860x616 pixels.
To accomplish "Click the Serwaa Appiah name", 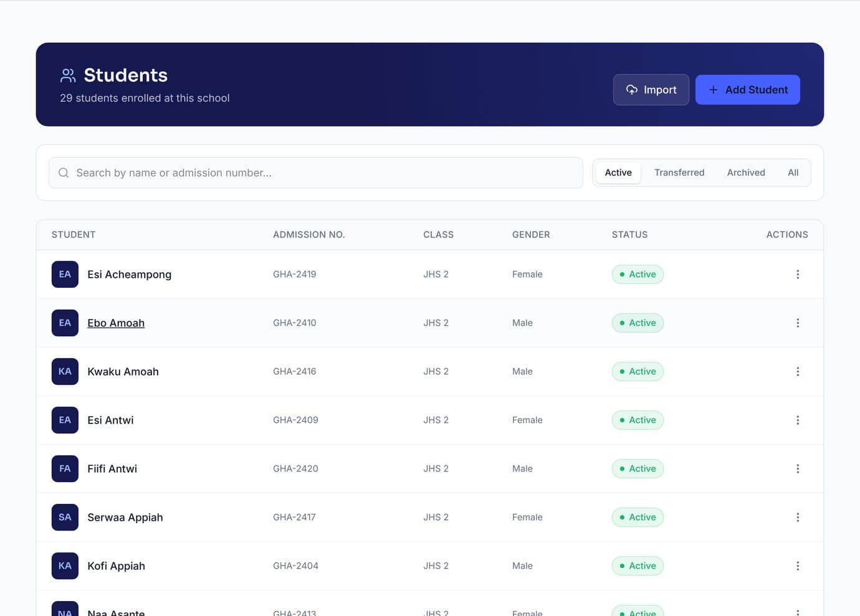I will [125, 518].
